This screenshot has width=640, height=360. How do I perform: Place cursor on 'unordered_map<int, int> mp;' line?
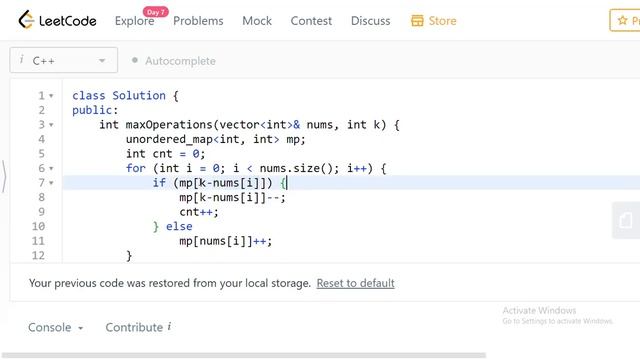click(x=216, y=139)
